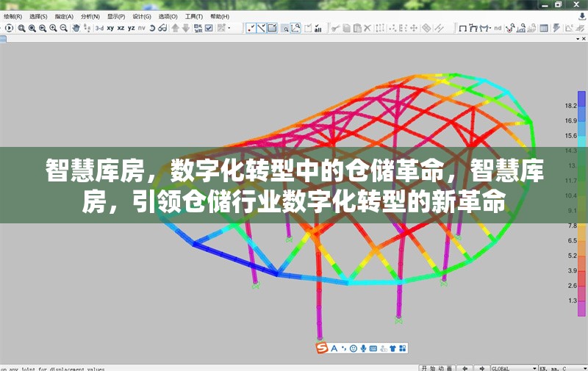
Task: Click the move points crosshair icon
Action: click(x=414, y=28)
